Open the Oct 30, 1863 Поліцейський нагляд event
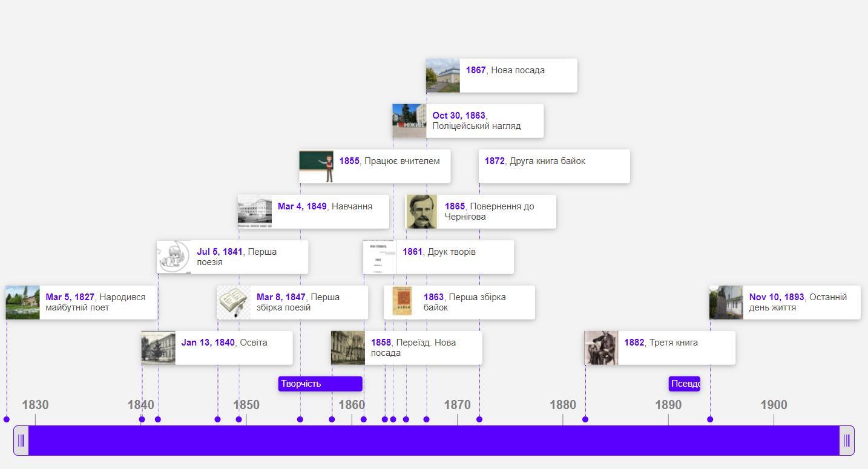The image size is (868, 469). pyautogui.click(x=468, y=121)
